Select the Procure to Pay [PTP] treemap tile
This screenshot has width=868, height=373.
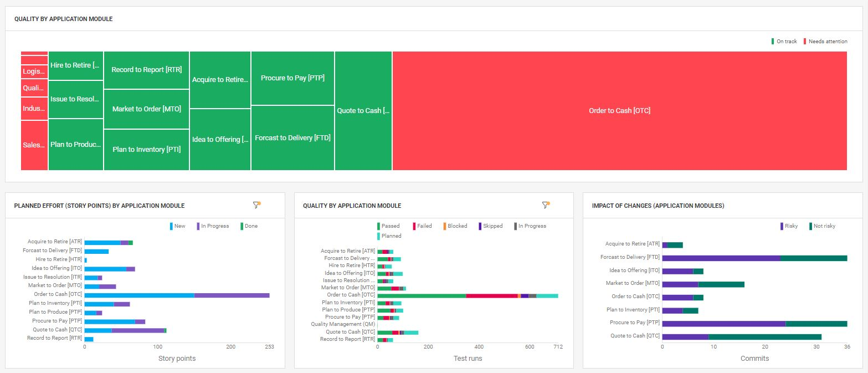292,78
